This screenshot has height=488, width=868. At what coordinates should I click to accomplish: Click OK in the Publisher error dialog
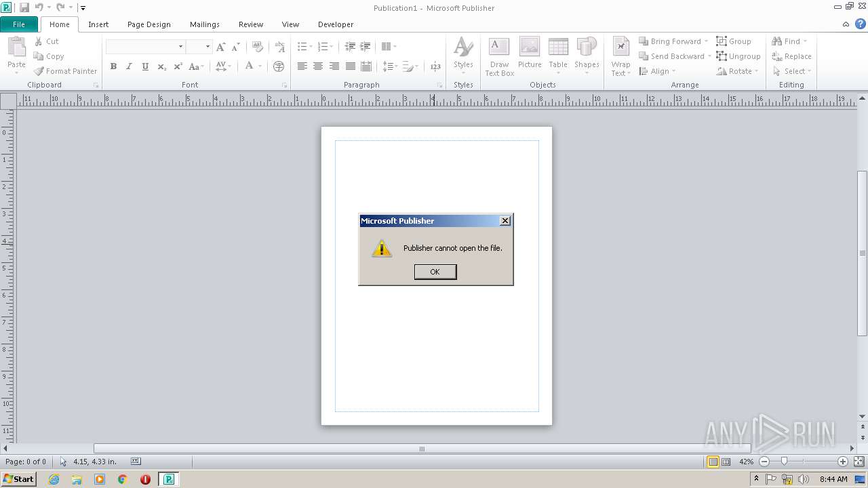[435, 272]
